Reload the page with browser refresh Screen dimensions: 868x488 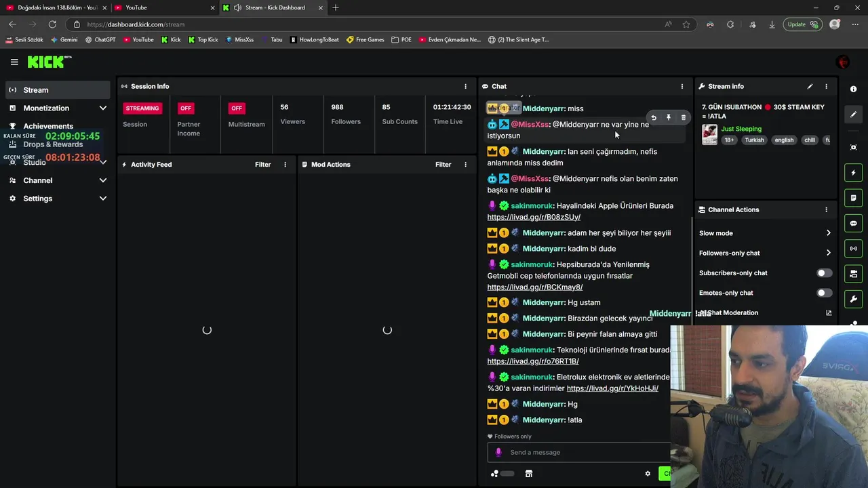(x=52, y=24)
